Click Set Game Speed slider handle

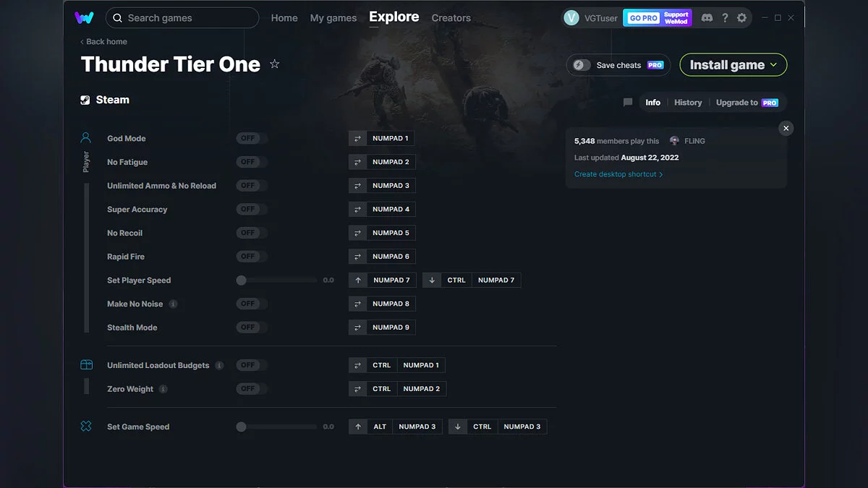click(242, 427)
